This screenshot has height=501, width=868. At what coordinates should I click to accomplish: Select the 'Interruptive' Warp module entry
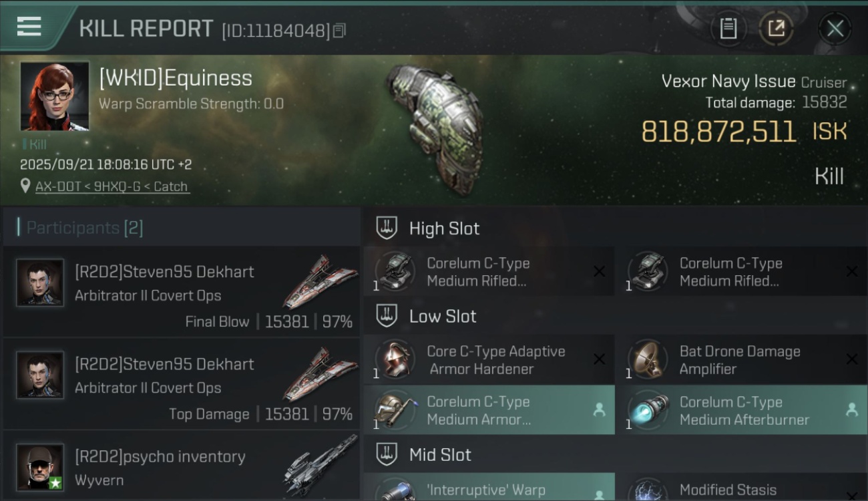point(489,488)
